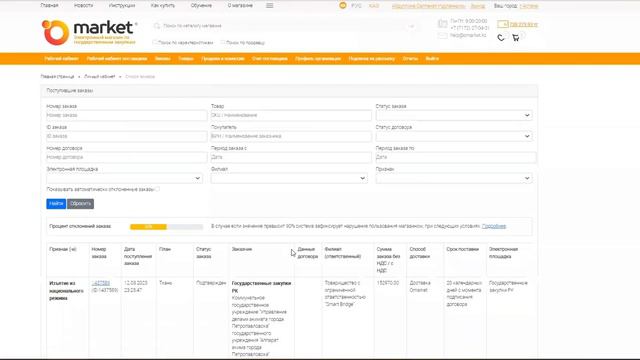
Task: Click the envelope icon beside the email address
Action: (442, 36)
